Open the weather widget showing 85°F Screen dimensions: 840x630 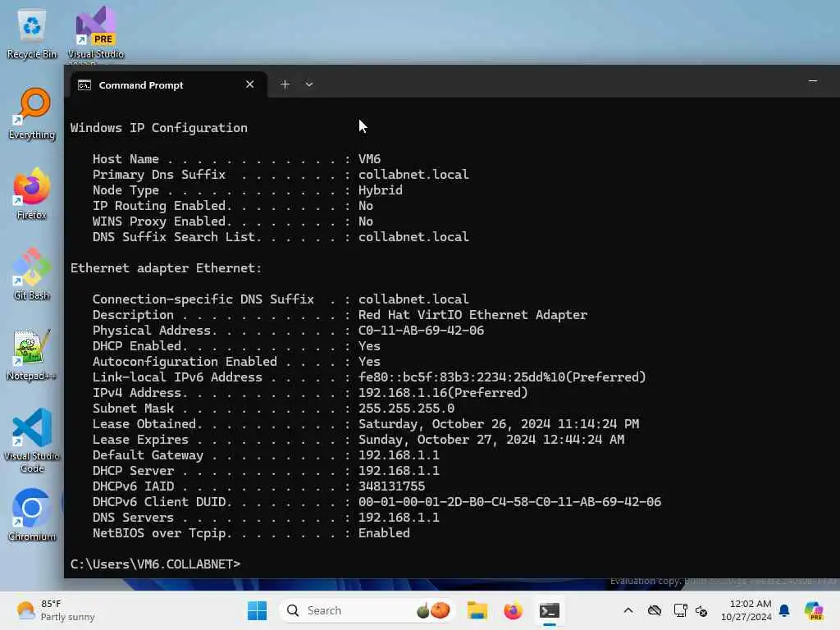(x=56, y=610)
